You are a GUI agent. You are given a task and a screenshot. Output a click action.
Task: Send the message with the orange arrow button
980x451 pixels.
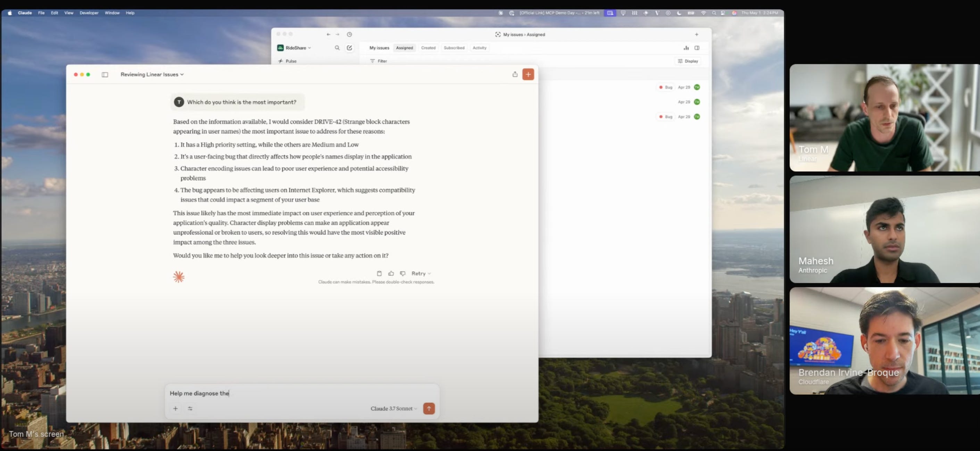click(429, 408)
